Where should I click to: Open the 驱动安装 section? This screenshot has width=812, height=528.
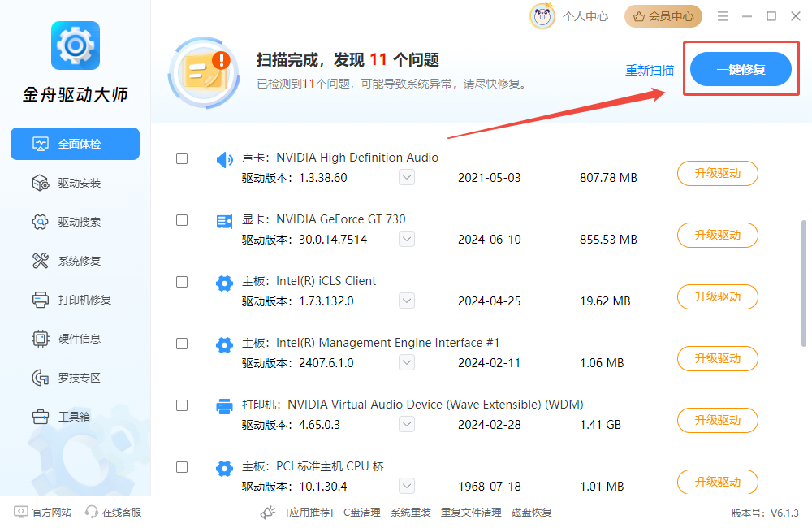pyautogui.click(x=75, y=183)
